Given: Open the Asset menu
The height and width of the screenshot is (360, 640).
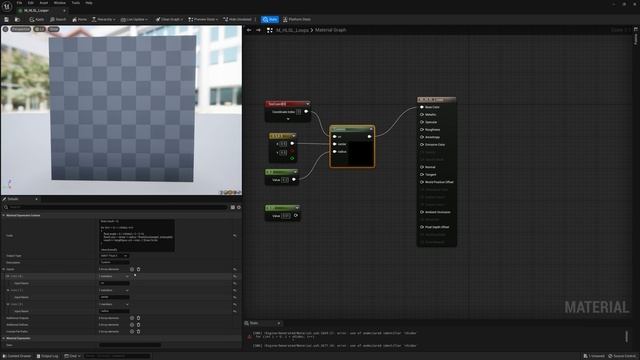Looking at the screenshot, I should click(44, 3).
